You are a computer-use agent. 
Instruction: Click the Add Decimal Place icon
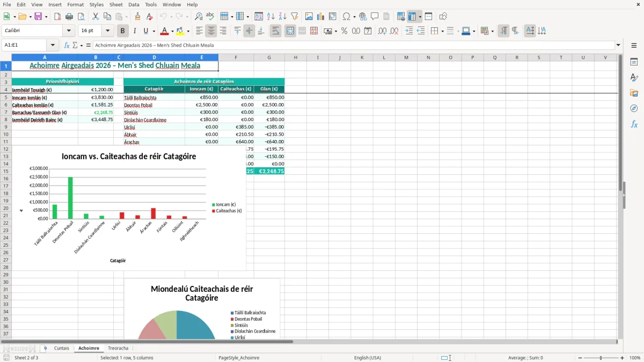tap(382, 31)
